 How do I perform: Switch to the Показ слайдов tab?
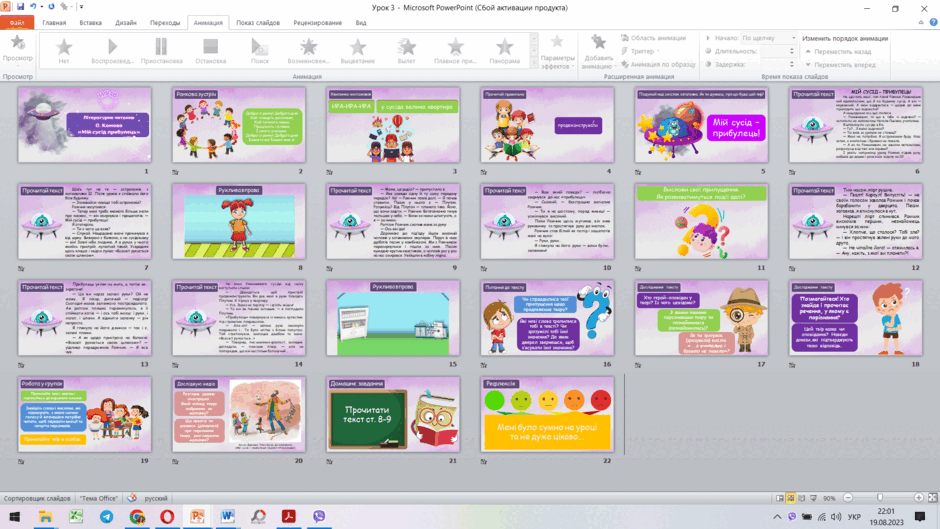tap(258, 23)
